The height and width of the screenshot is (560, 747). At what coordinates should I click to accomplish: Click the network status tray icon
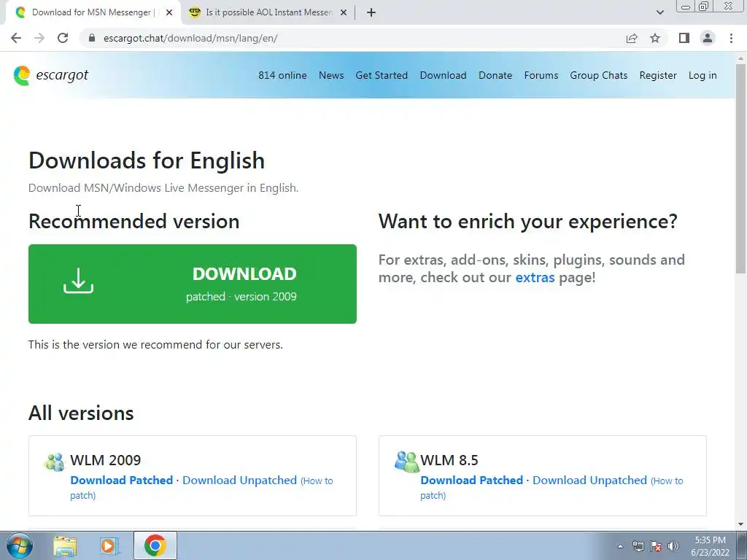coord(638,546)
